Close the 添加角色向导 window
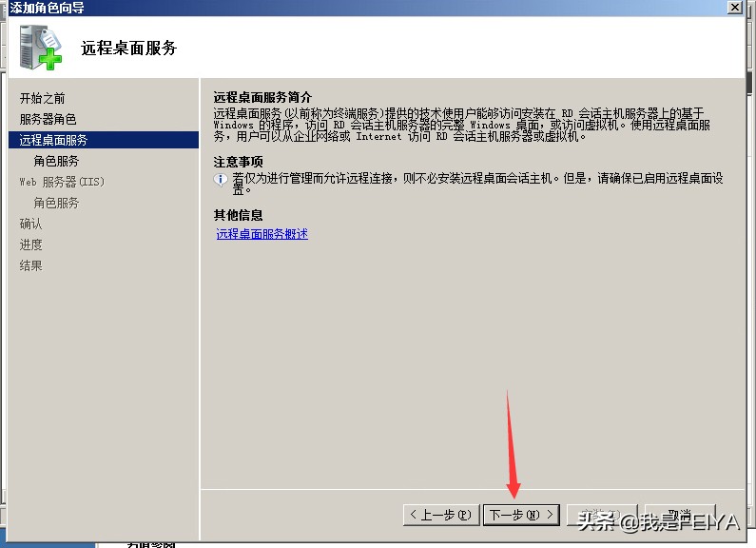756x548 pixels. pos(734,8)
